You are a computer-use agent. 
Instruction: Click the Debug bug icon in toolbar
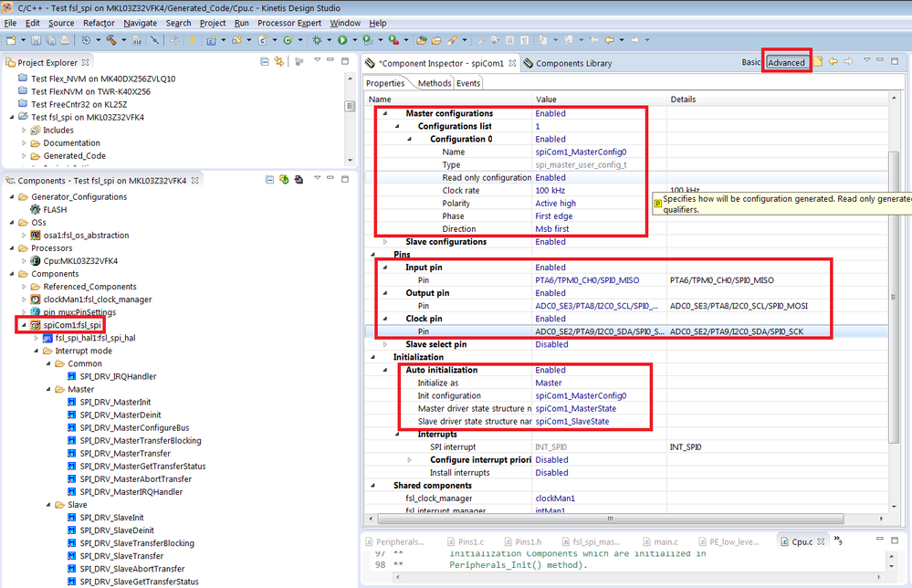317,40
